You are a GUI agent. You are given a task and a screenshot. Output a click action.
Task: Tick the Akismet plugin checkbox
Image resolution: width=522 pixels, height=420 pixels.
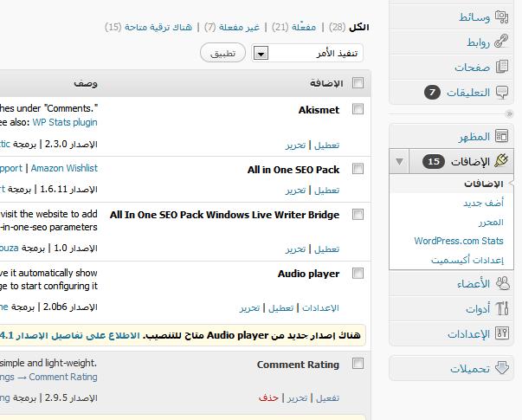[358, 110]
